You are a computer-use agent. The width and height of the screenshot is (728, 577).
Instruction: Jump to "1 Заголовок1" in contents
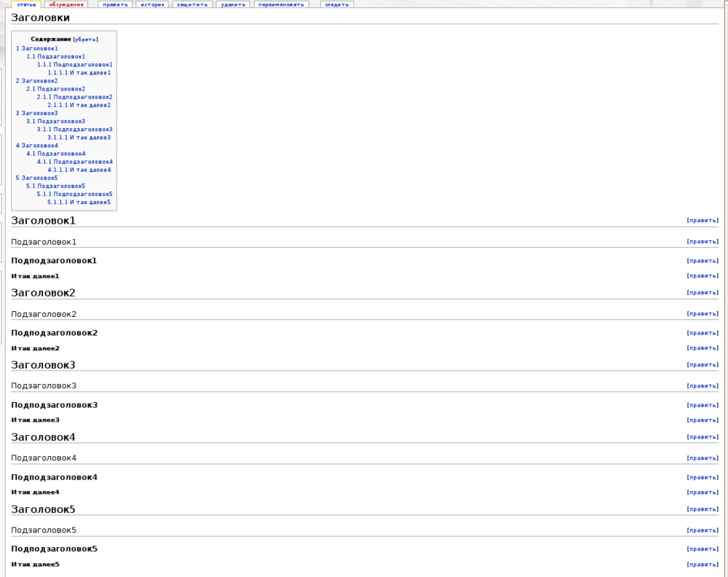click(37, 48)
